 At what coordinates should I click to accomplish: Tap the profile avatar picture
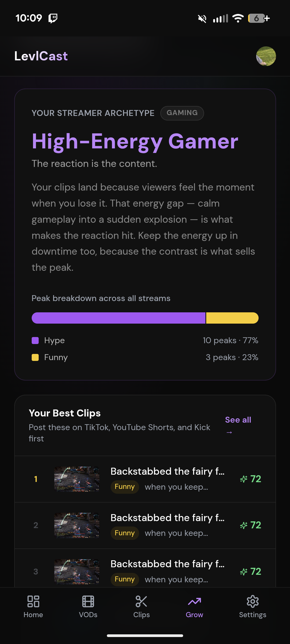coord(266,56)
